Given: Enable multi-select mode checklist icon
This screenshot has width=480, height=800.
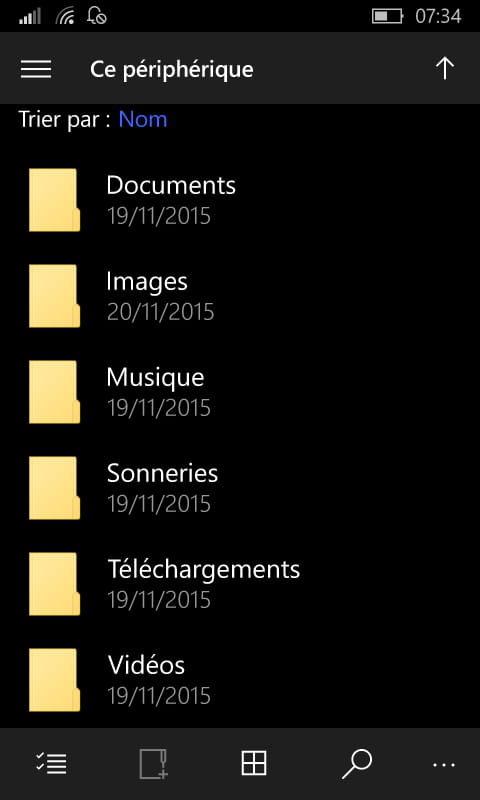Looking at the screenshot, I should (x=51, y=764).
